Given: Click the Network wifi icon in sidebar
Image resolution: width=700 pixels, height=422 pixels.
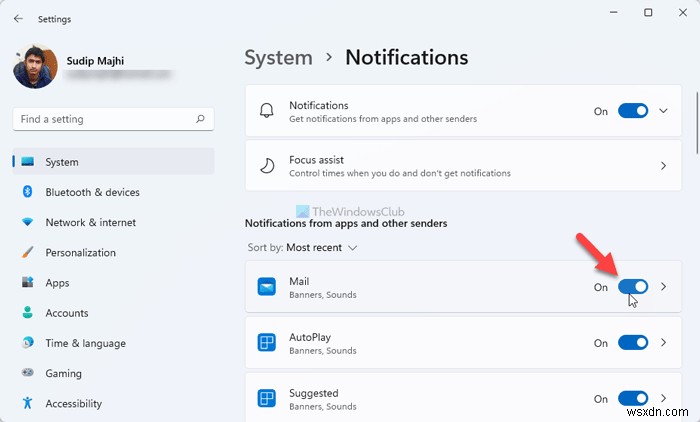Looking at the screenshot, I should tap(28, 222).
